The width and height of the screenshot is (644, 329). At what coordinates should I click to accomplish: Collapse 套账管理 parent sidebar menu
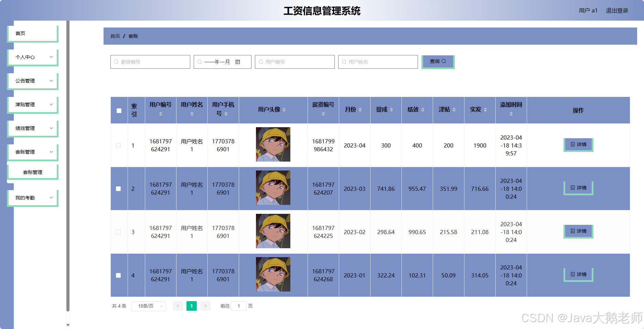point(33,152)
